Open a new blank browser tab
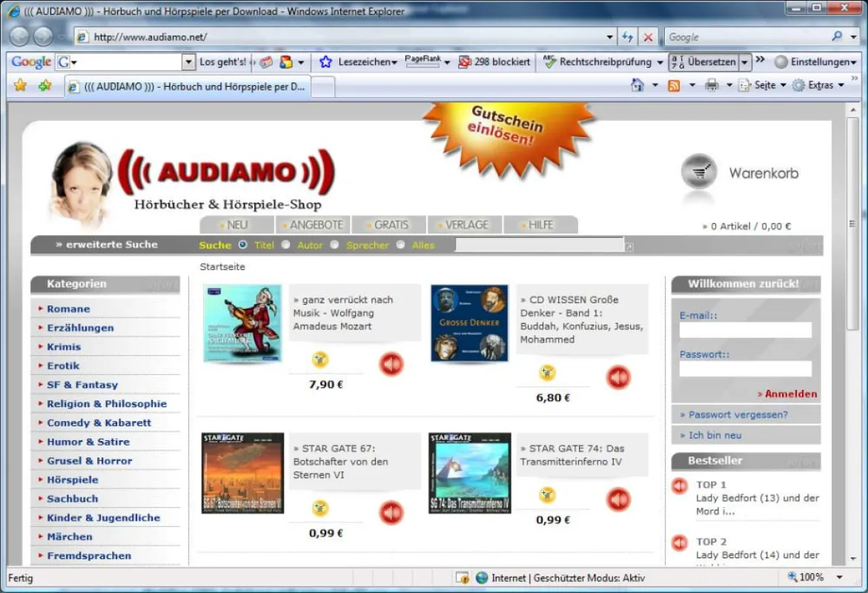The width and height of the screenshot is (868, 593). (x=323, y=87)
